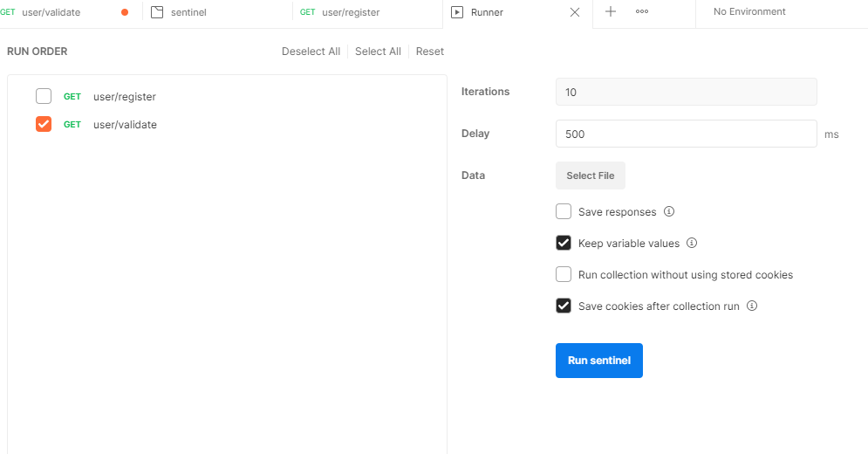
Task: Click the Iterations label
Action: [486, 92]
